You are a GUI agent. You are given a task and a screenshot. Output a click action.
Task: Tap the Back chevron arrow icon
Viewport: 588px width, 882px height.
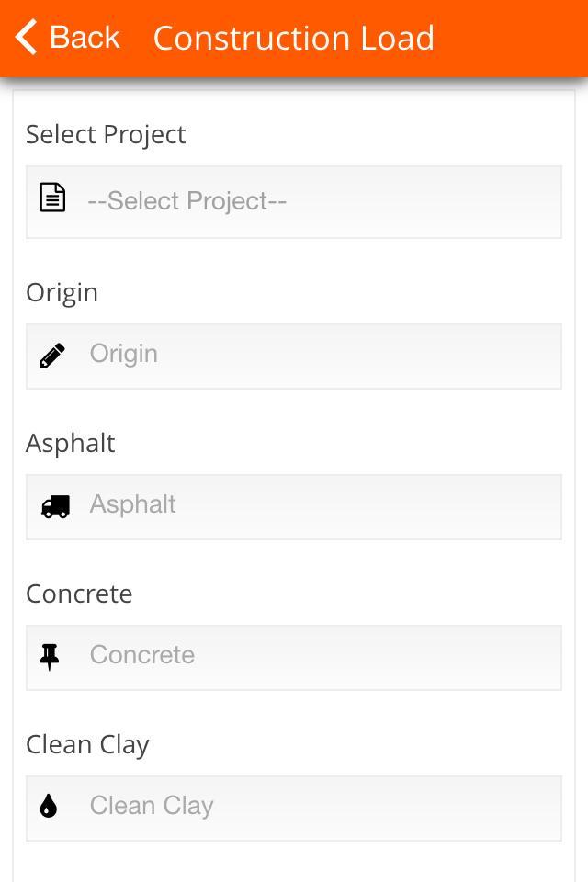(x=26, y=37)
